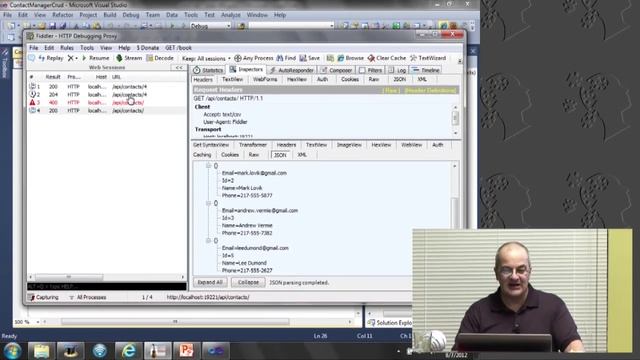
Task: Open the AutoResponder tab
Action: click(x=291, y=70)
